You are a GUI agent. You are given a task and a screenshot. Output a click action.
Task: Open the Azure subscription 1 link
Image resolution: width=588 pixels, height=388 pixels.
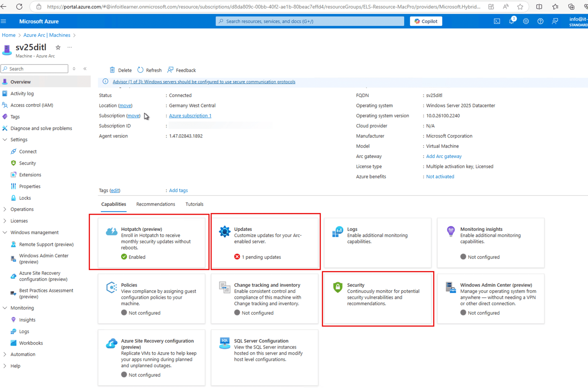[x=190, y=115]
